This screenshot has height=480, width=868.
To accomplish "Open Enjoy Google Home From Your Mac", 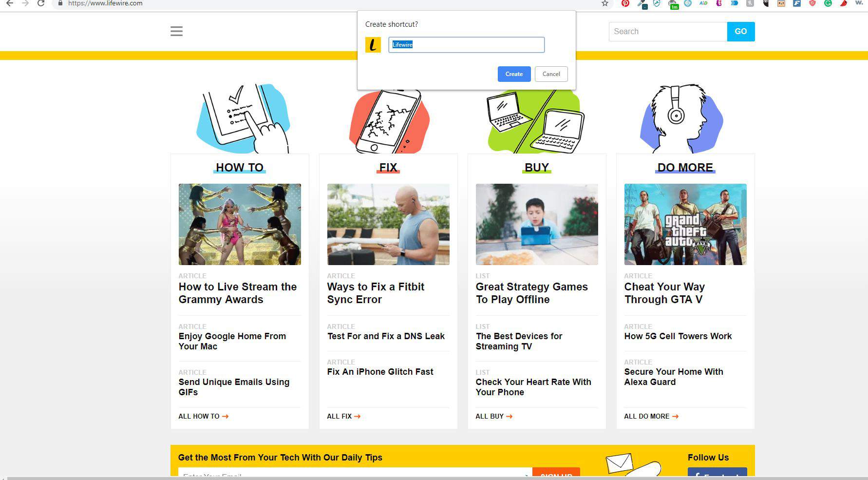I will point(232,341).
